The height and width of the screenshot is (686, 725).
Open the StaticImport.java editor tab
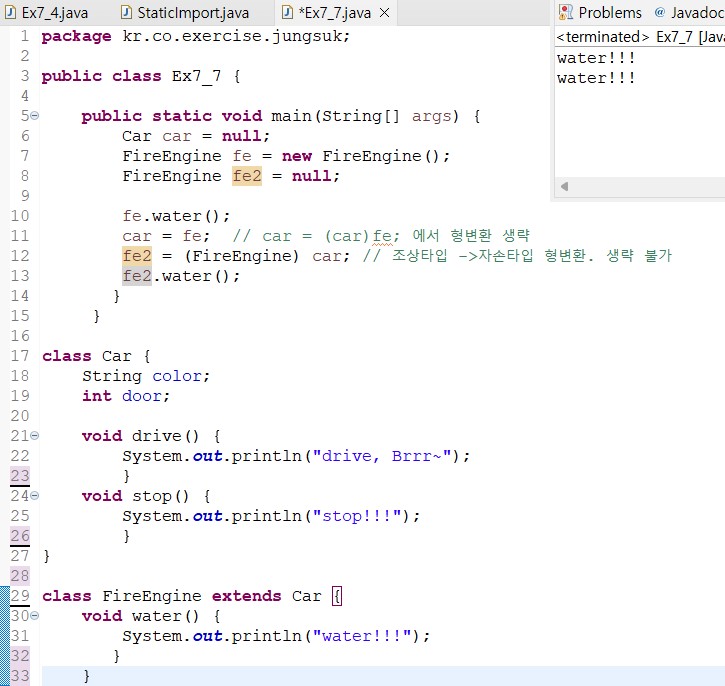(x=185, y=12)
